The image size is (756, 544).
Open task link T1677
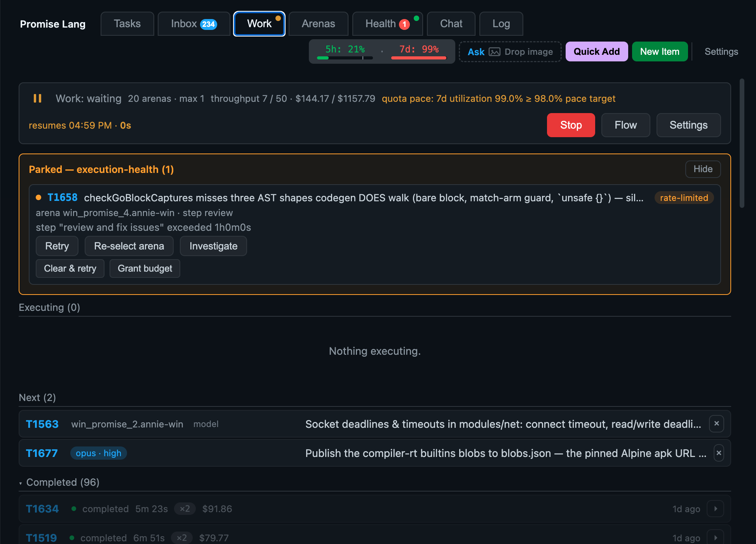(42, 453)
